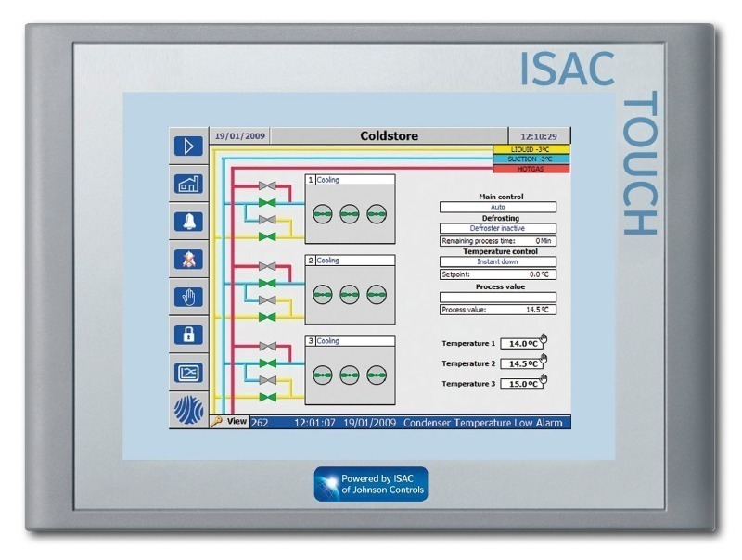Select the right fan of cooler 1
The width and height of the screenshot is (742, 560).
click(377, 214)
